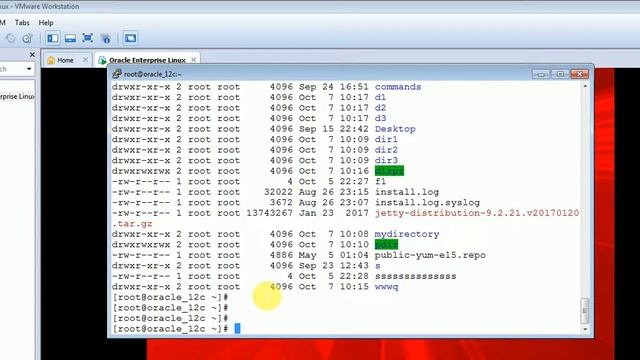640x360 pixels.
Task: Click the file size value 13743267
Action: (x=270, y=213)
